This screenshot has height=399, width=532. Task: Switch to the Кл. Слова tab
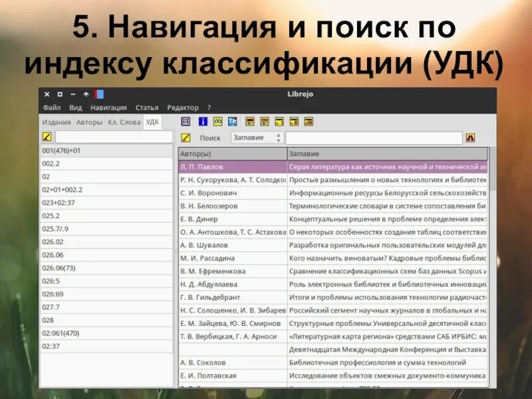pyautogui.click(x=124, y=122)
